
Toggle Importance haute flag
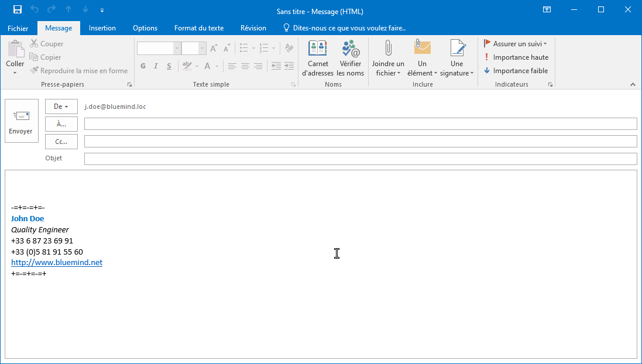pyautogui.click(x=516, y=57)
